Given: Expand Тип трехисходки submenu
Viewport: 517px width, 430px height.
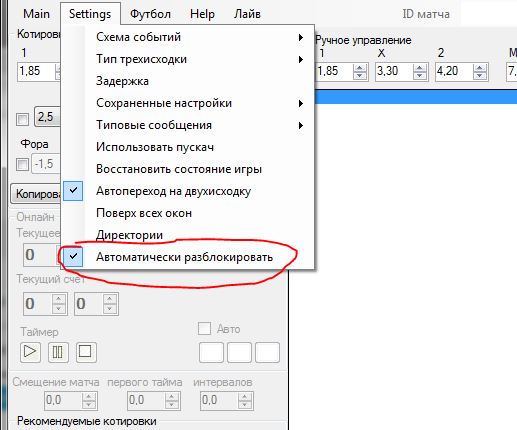Looking at the screenshot, I should click(187, 59).
